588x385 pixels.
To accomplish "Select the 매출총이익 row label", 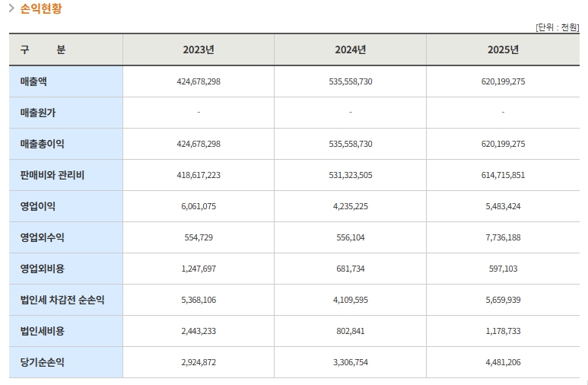I will (43, 144).
